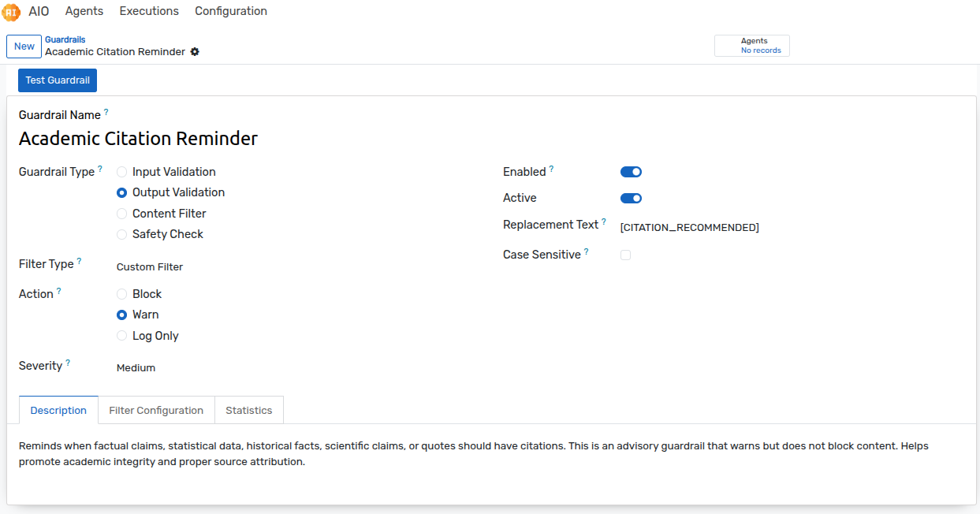The height and width of the screenshot is (514, 980).
Task: Set Action to Block
Action: pyautogui.click(x=121, y=294)
